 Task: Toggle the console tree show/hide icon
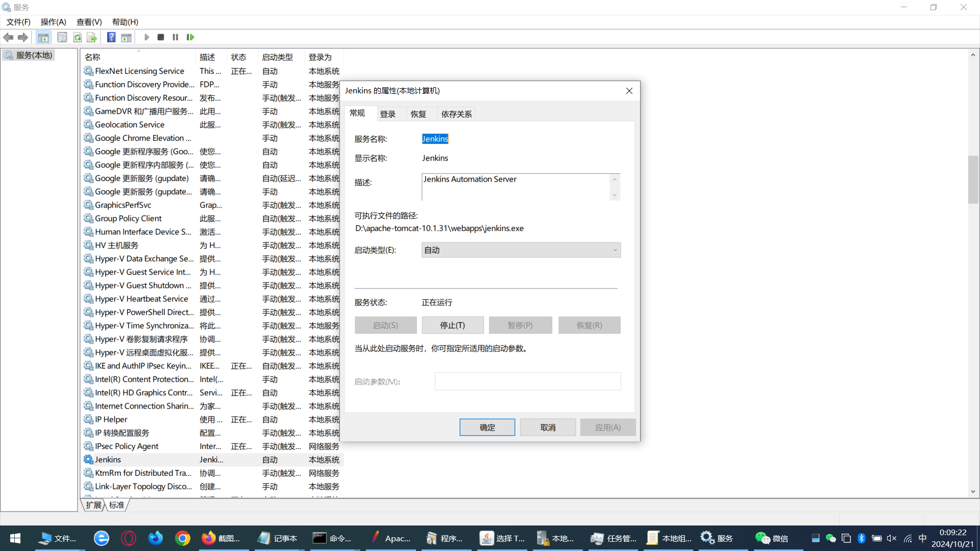coord(43,37)
